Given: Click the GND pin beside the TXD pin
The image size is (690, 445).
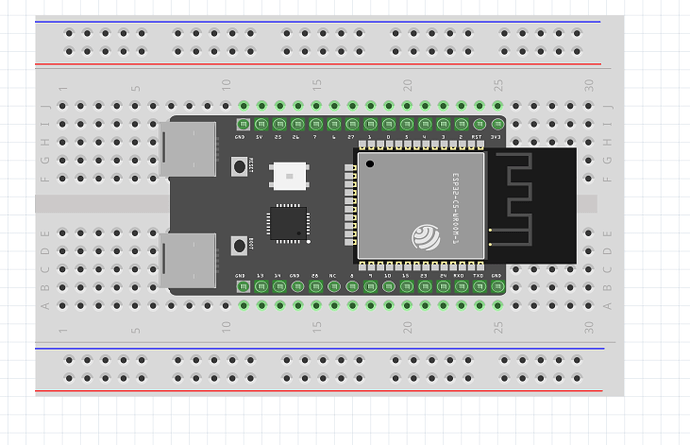Looking at the screenshot, I should (498, 287).
